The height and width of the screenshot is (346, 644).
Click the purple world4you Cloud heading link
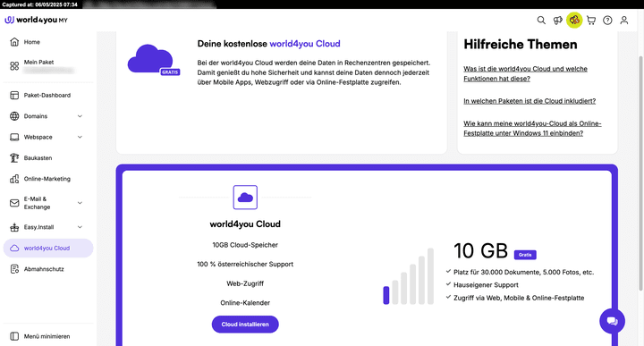305,44
